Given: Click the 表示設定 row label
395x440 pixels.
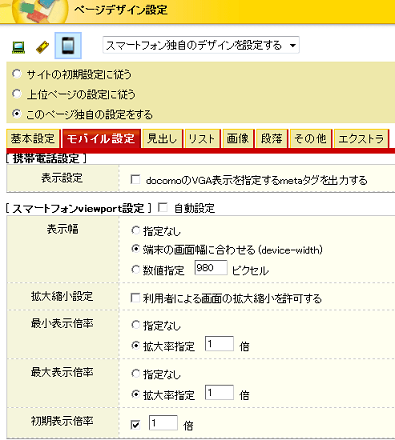Looking at the screenshot, I should click(62, 178).
